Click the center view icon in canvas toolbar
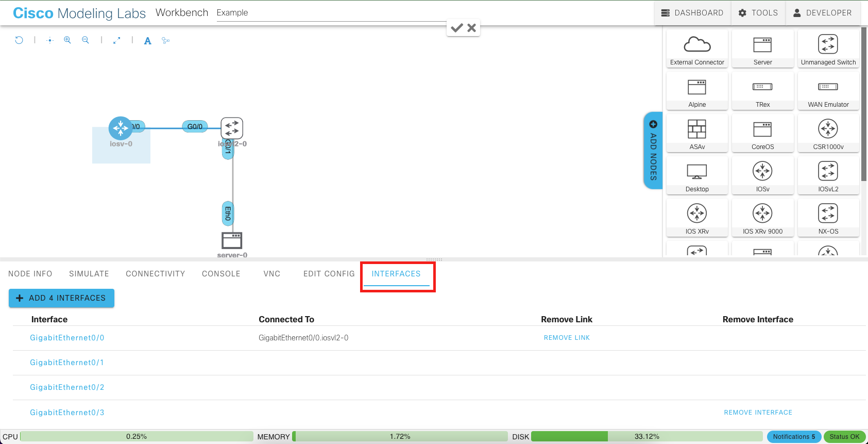Viewport: 868px width, 444px height. [x=49, y=40]
